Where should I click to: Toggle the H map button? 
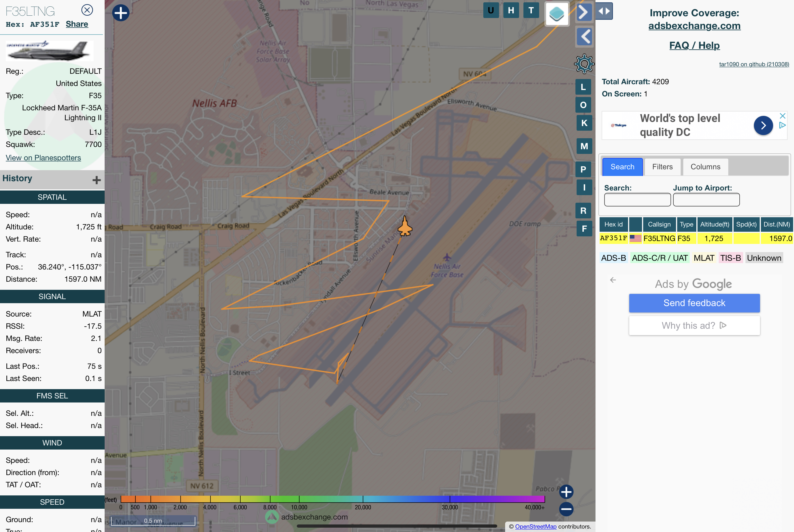coord(511,10)
